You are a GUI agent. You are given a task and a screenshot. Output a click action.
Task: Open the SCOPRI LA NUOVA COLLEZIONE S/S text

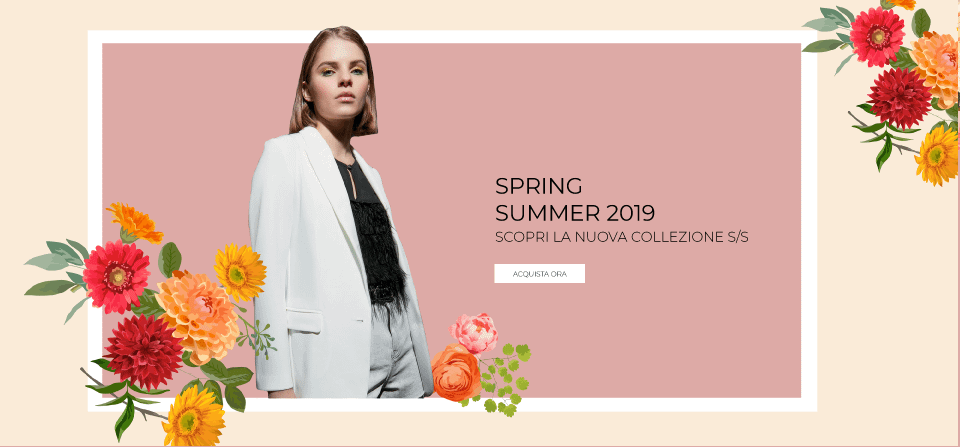click(621, 238)
